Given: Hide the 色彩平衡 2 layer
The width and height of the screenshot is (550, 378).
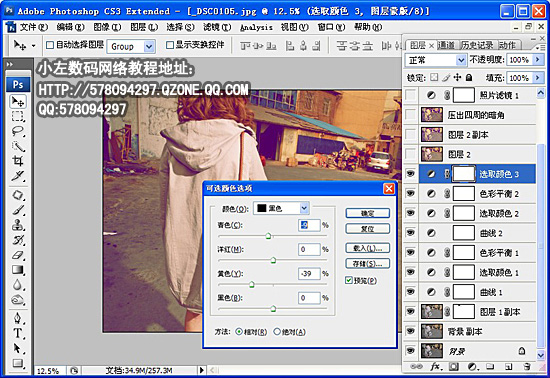Looking at the screenshot, I should point(410,193).
